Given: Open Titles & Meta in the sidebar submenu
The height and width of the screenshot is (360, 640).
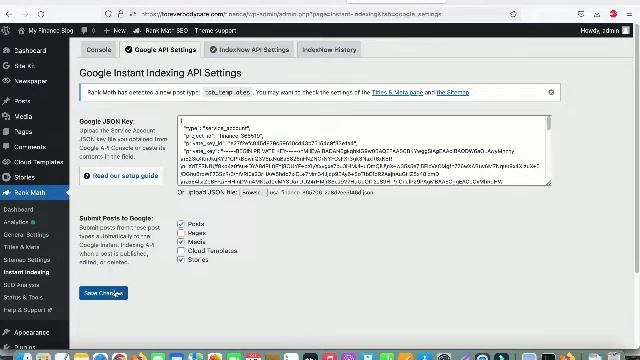Looking at the screenshot, I should 22,247.
